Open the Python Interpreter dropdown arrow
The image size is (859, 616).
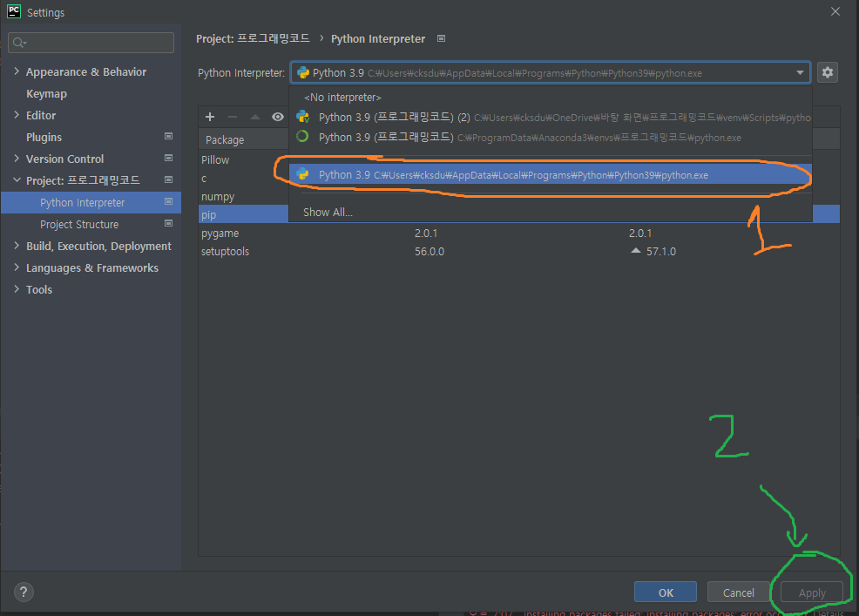pyautogui.click(x=800, y=72)
